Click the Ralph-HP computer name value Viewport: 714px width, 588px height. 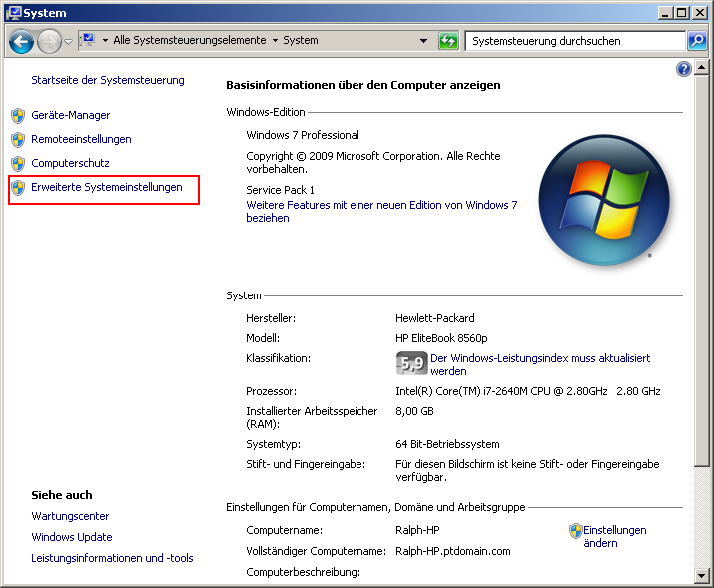(x=417, y=530)
